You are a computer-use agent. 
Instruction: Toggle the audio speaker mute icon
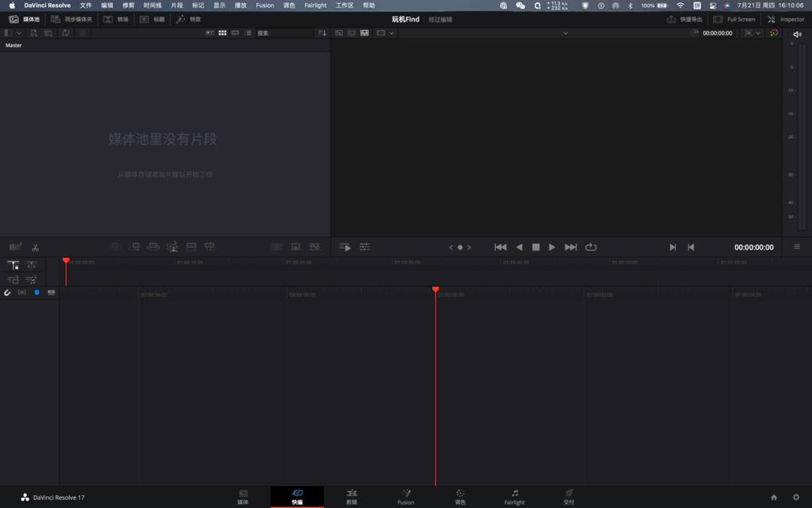[797, 34]
